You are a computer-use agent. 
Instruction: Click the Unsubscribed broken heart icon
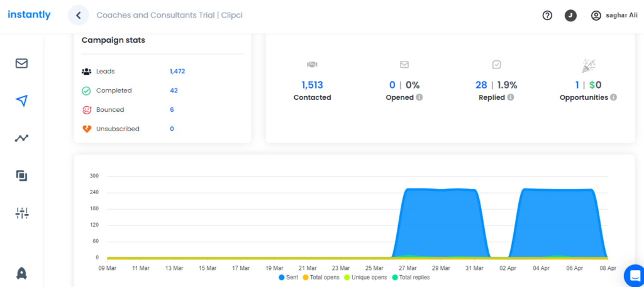coord(86,129)
